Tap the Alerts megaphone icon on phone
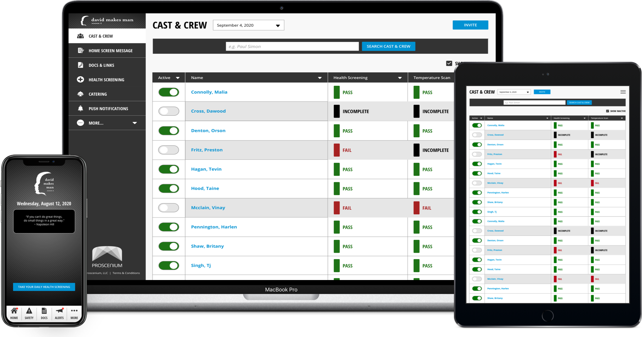The height and width of the screenshot is (337, 644). coord(59,311)
